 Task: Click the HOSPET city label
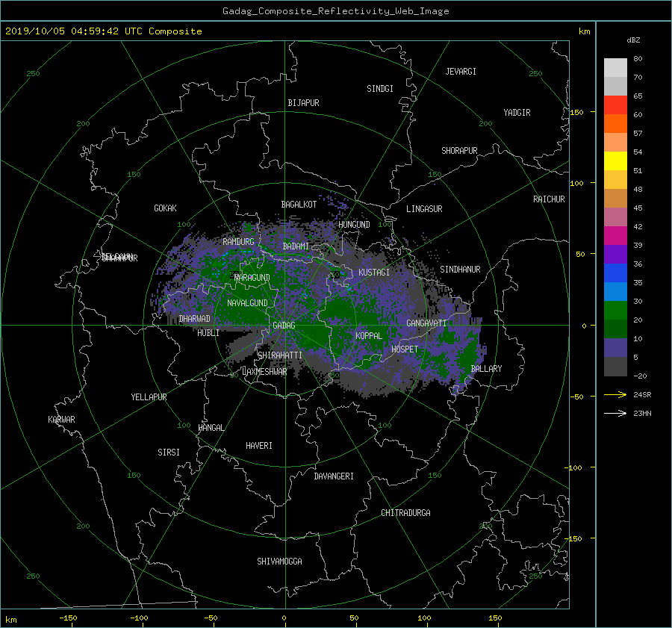[405, 349]
